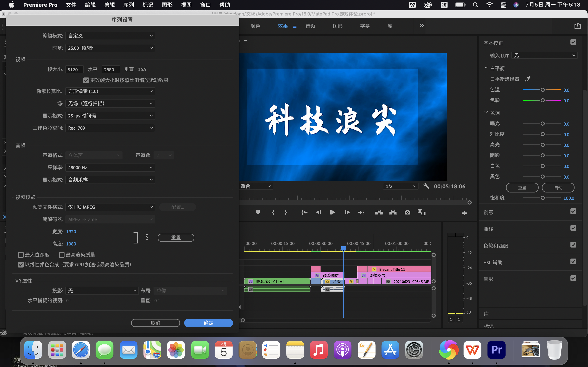Screen dimensions: 588x367
Task: Enable the 最大位深度 checkbox
Action: pyautogui.click(x=21, y=255)
